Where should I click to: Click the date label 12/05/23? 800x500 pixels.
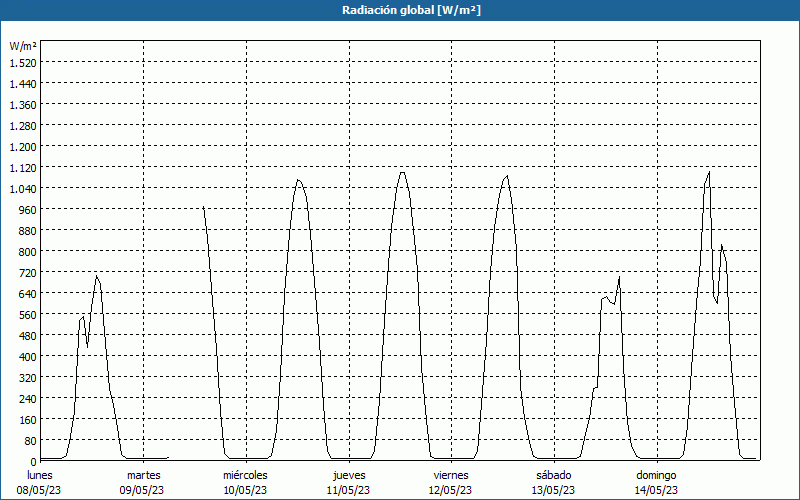[451, 491]
